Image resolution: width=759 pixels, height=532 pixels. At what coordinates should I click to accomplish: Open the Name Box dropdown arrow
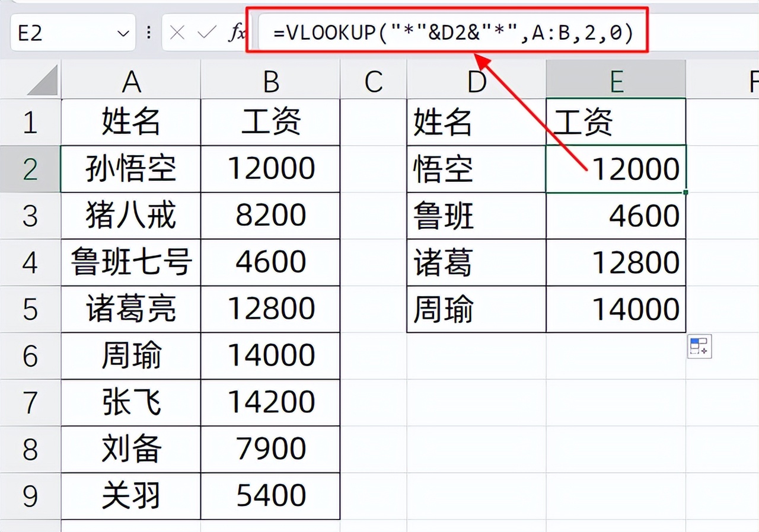coord(123,33)
